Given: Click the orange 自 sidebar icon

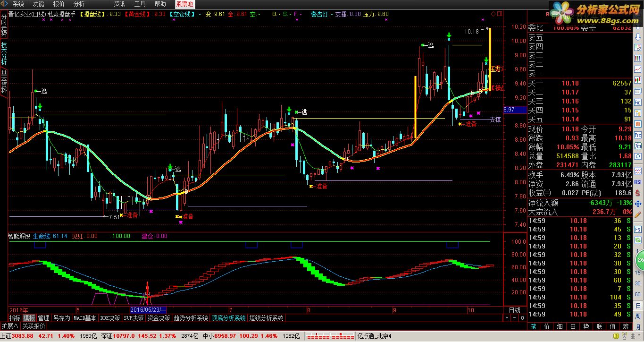Looking at the screenshot, I should click(x=637, y=123).
